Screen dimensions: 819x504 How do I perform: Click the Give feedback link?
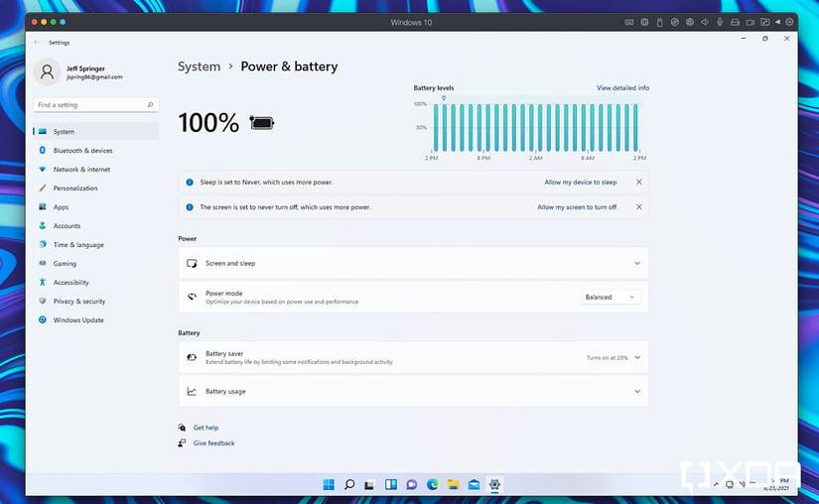tap(213, 442)
